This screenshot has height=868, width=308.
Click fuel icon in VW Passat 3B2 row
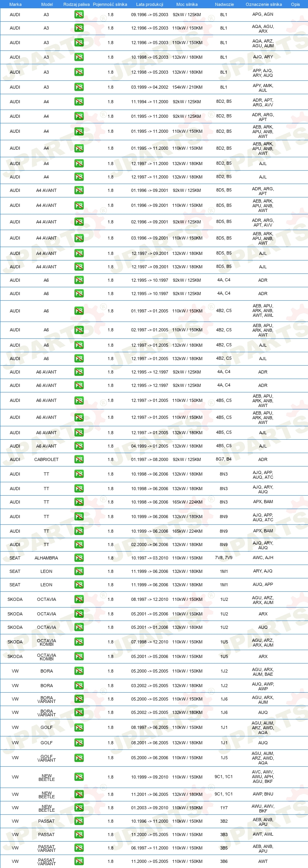pos(79,821)
